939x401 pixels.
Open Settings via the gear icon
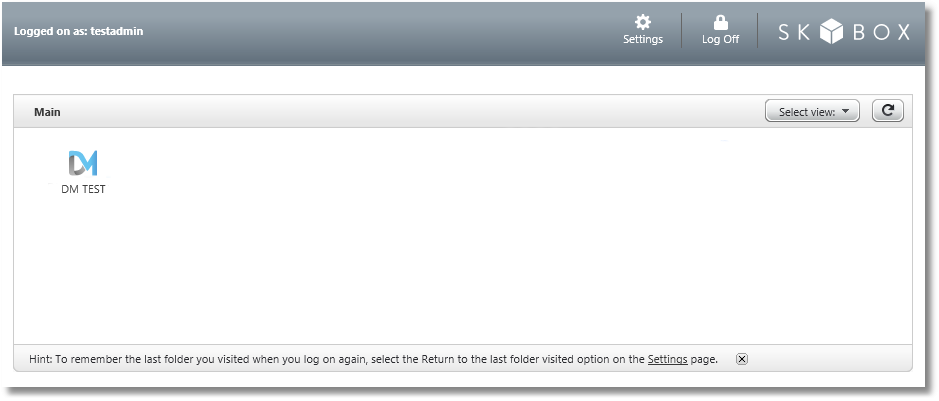pyautogui.click(x=643, y=23)
